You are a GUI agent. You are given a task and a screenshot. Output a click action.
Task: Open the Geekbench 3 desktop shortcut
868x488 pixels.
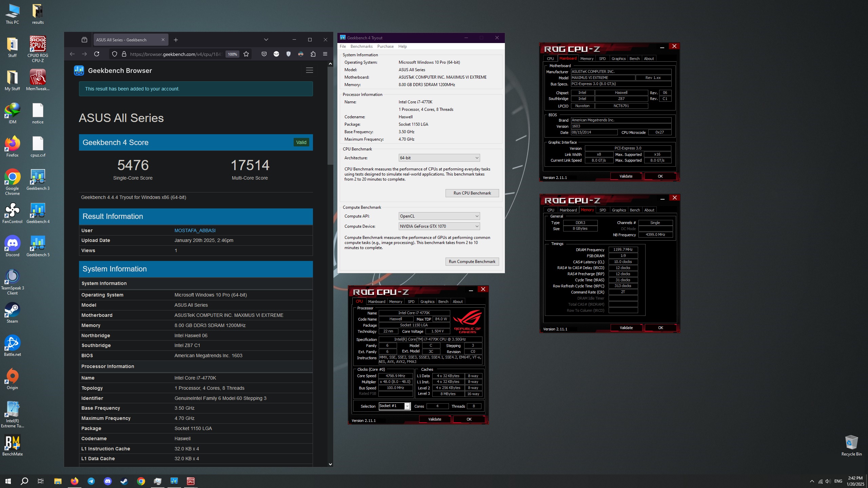pos(38,180)
